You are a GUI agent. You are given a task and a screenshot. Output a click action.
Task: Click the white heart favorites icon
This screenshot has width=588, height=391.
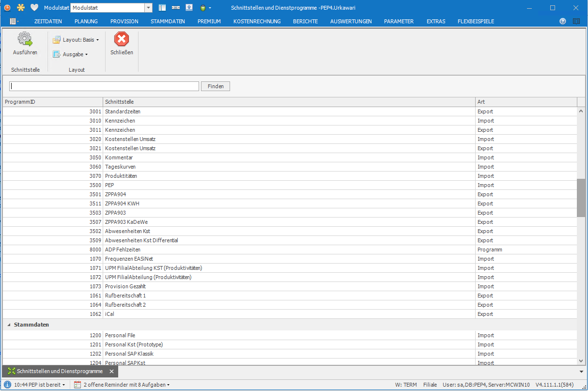[x=34, y=8]
